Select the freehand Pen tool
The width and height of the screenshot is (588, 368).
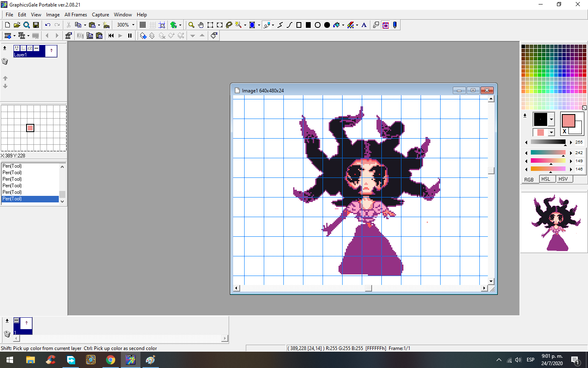click(x=266, y=25)
